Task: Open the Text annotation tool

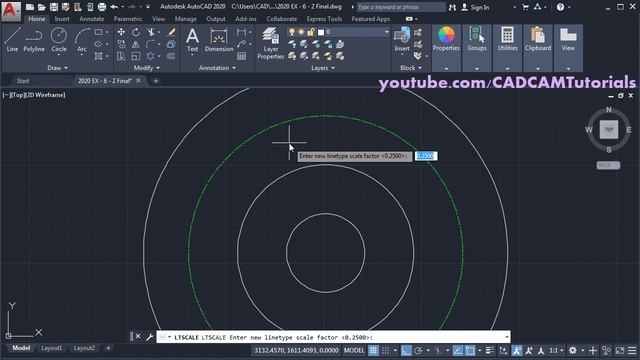Action: pyautogui.click(x=192, y=40)
